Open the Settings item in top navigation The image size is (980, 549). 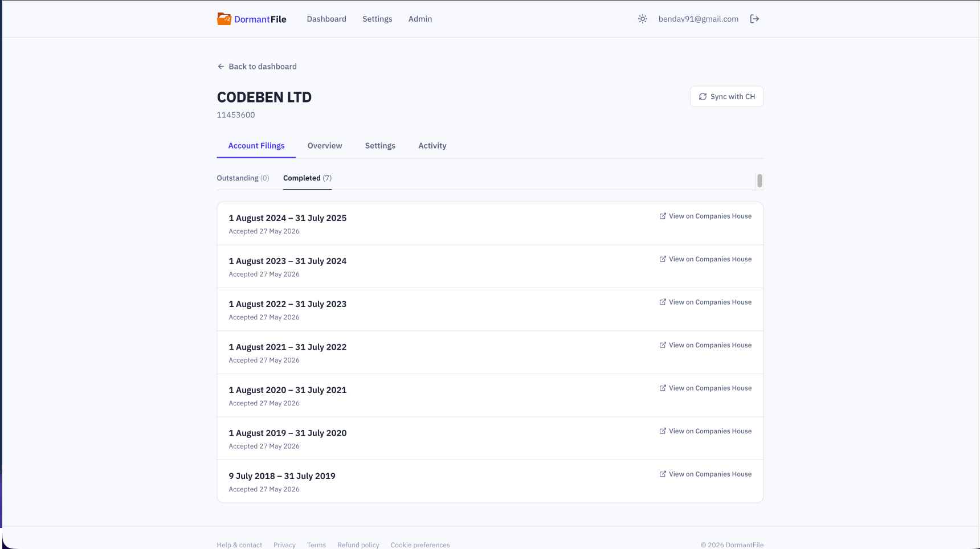[377, 19]
